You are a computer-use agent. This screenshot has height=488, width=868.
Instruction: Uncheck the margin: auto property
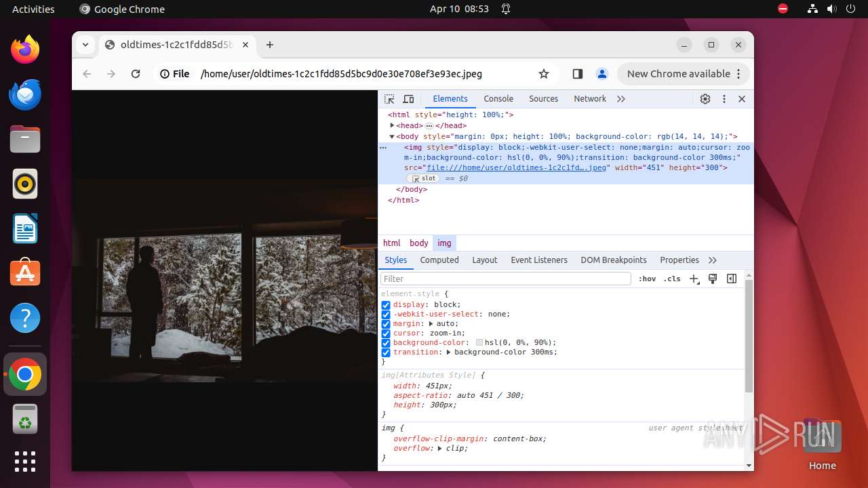point(386,324)
